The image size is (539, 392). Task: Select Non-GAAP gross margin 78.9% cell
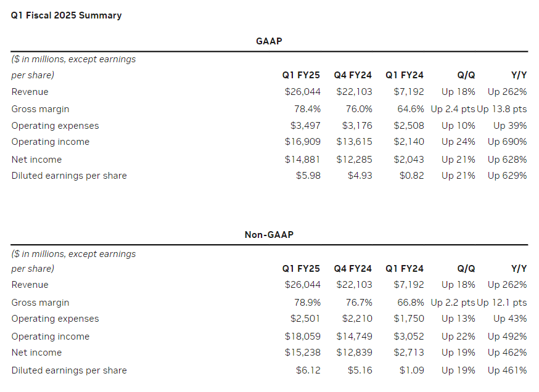tap(307, 303)
